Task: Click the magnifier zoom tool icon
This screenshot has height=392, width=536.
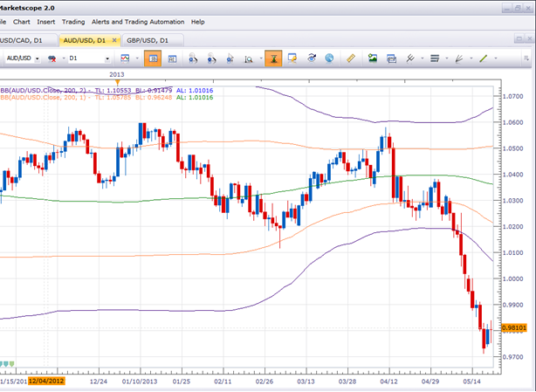Action: click(249, 58)
